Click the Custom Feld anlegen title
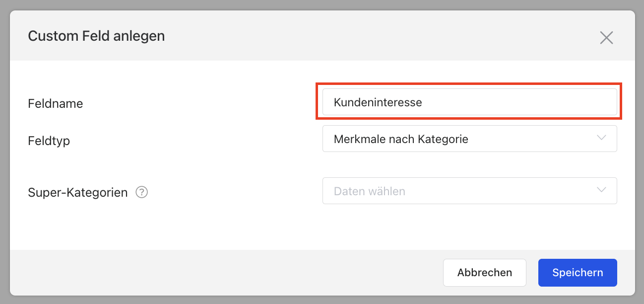Image resolution: width=644 pixels, height=304 pixels. (96, 36)
